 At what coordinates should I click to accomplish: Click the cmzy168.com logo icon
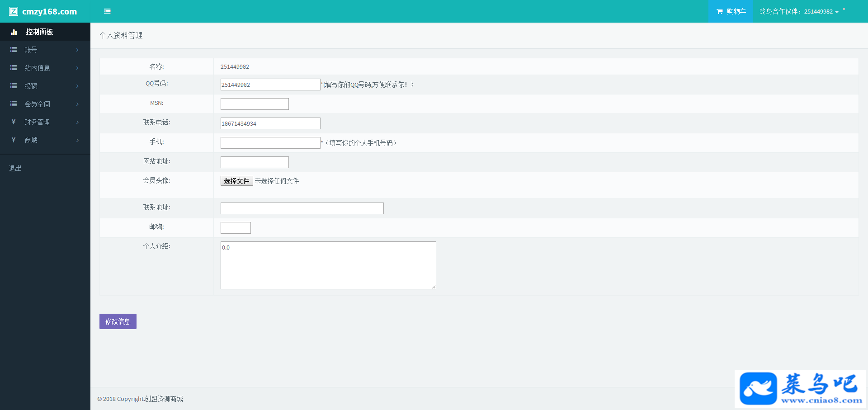click(14, 11)
